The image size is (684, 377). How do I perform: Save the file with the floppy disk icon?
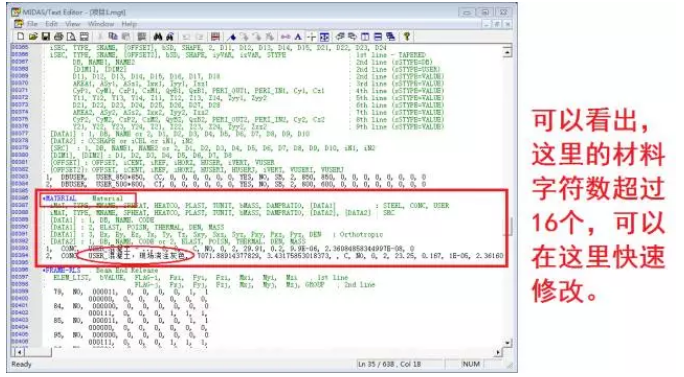pos(45,37)
